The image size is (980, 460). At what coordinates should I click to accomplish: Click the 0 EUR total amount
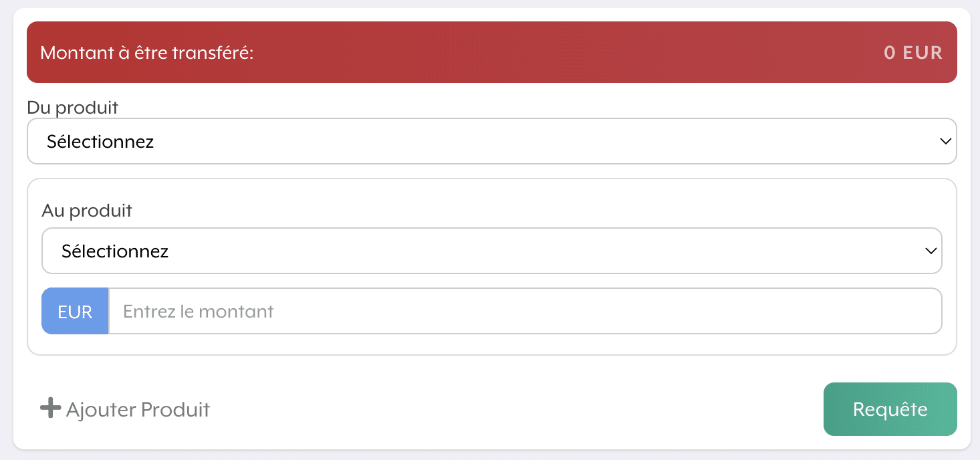click(912, 53)
